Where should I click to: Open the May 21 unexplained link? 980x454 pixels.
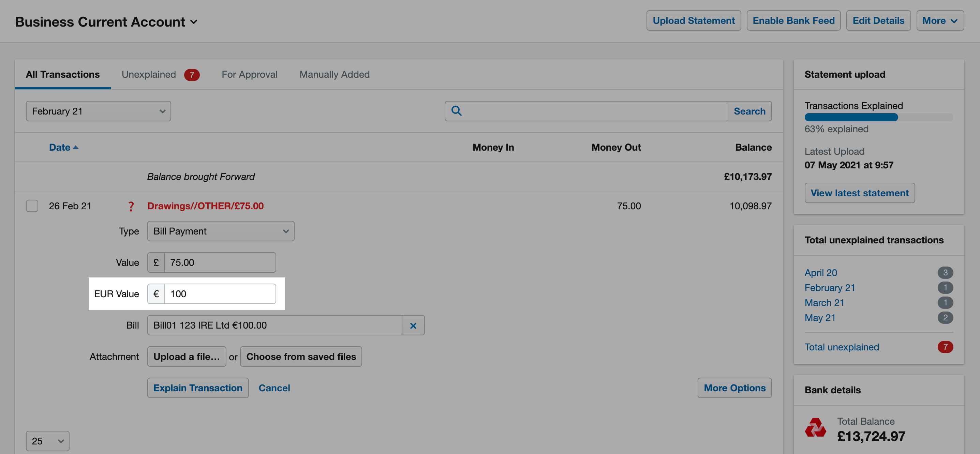coord(820,318)
